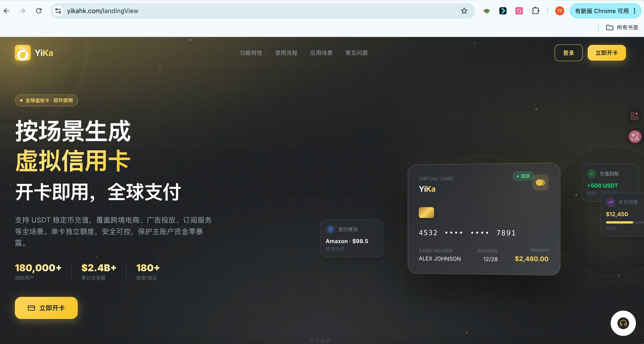Open site information icon in address bar
This screenshot has width=644, height=344.
58,11
